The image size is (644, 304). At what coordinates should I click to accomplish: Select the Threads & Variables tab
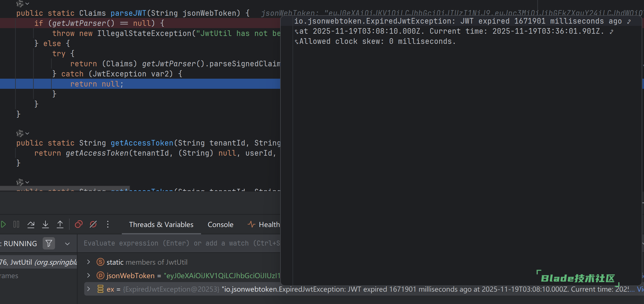click(161, 224)
